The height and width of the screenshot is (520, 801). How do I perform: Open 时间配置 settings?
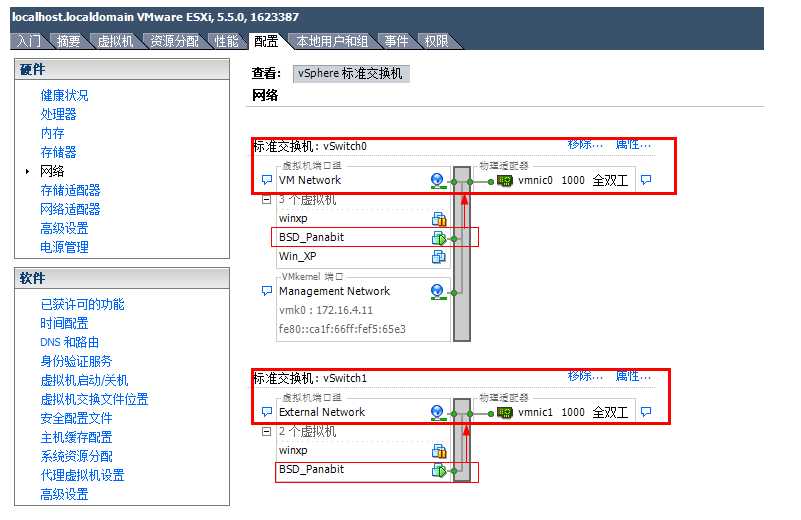(64, 323)
